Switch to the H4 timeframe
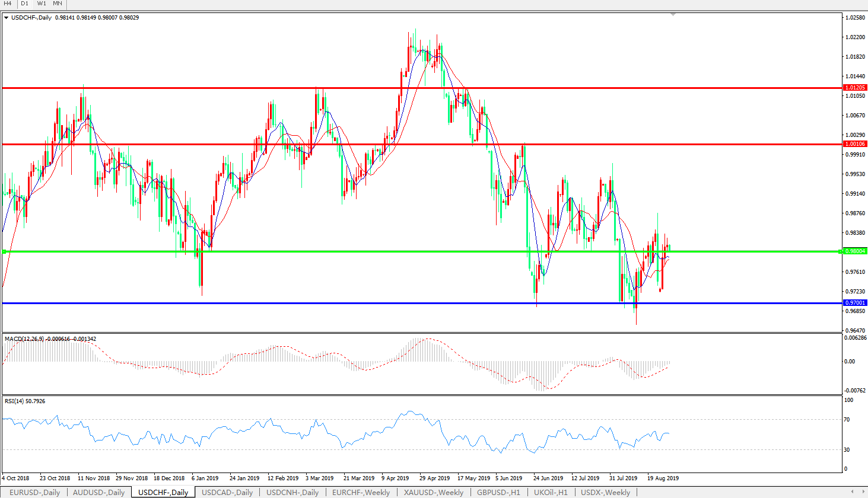 [8, 4]
